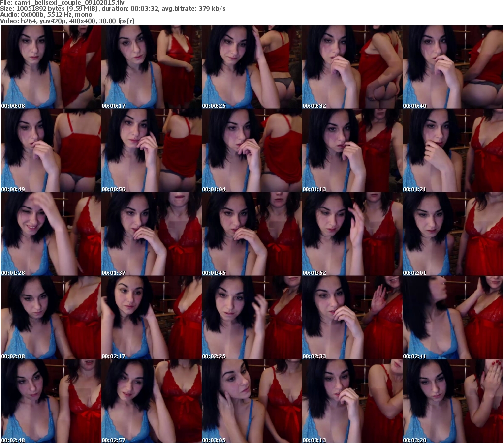The height and width of the screenshot is (443, 504).
Task: Pick the frame stamped 00:03:13
Action: (352, 401)
